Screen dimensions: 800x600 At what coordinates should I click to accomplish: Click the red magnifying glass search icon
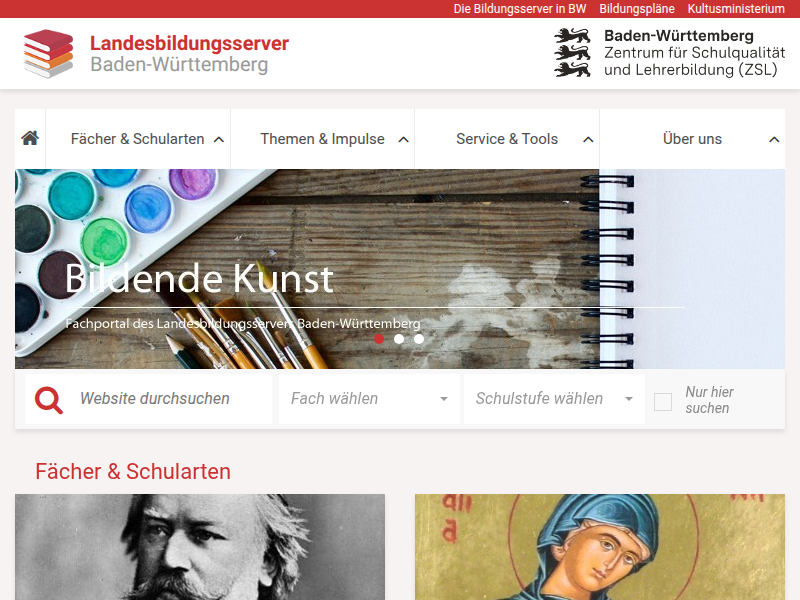pyautogui.click(x=48, y=400)
